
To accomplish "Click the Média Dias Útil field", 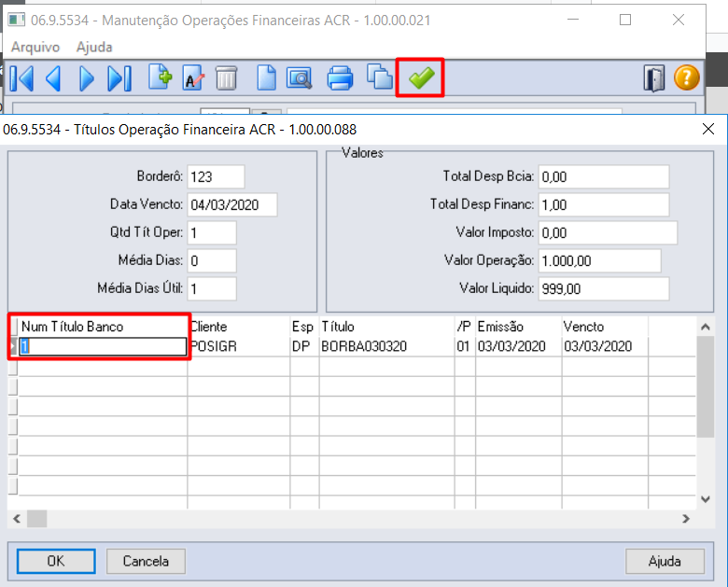I will pyautogui.click(x=212, y=288).
